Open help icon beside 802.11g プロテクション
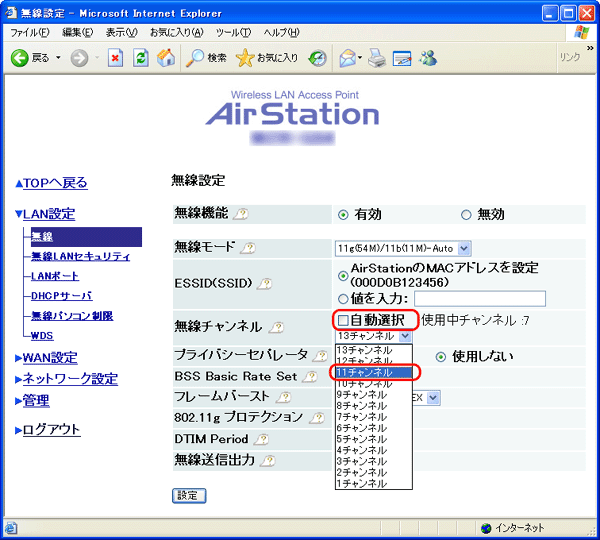This screenshot has width=600, height=540. pos(317,418)
